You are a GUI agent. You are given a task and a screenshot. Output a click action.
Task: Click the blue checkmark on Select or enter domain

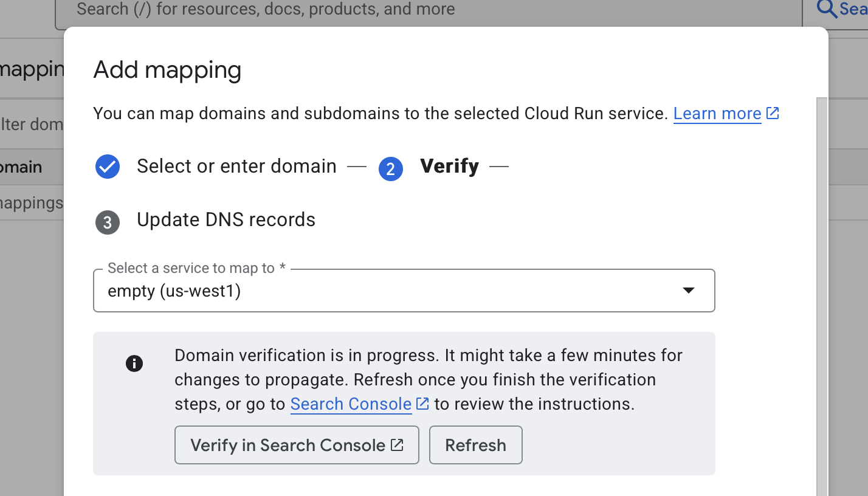click(108, 167)
